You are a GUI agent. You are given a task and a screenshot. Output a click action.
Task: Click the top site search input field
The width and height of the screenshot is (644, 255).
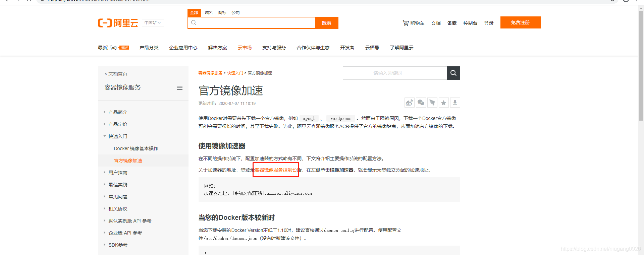(252, 23)
